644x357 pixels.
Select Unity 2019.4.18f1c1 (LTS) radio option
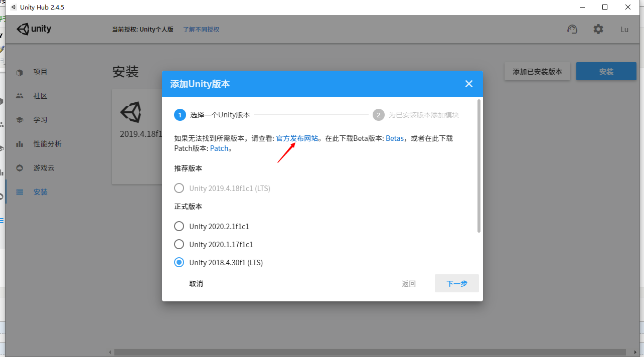pos(179,189)
